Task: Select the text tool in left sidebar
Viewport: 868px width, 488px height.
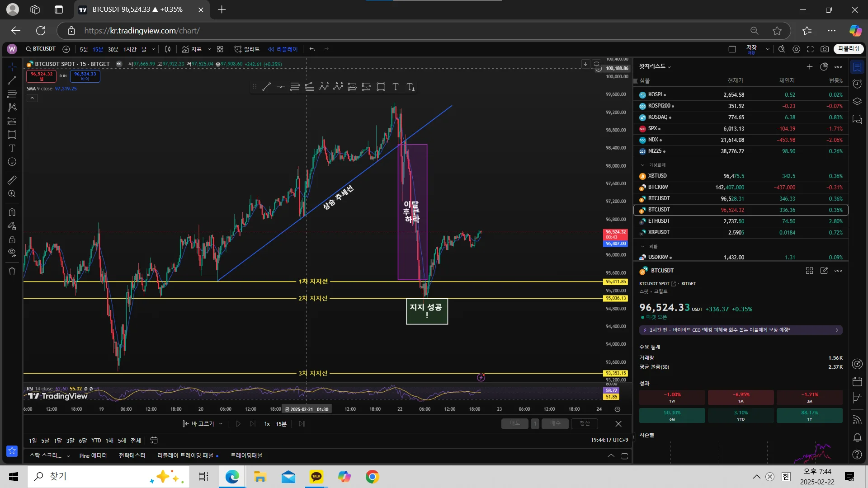Action: [x=12, y=148]
